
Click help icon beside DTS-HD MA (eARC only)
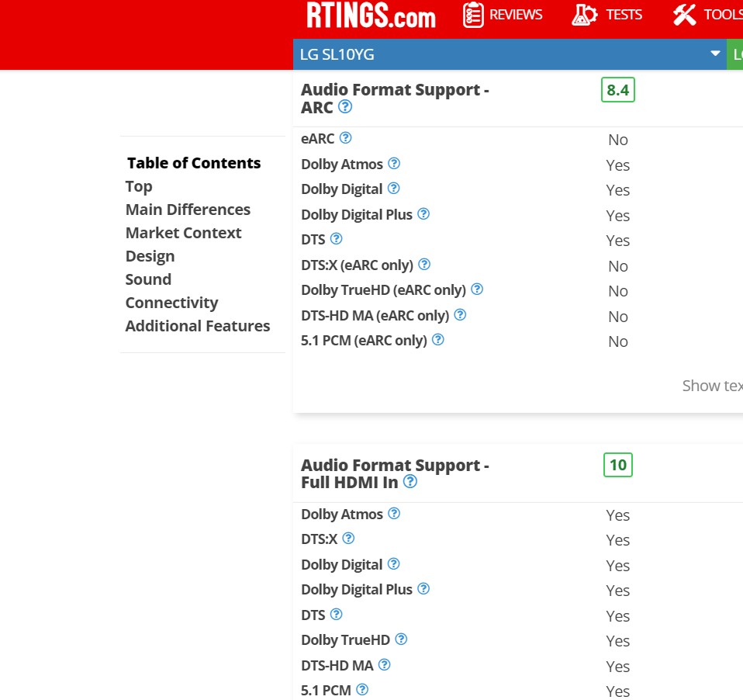coord(460,315)
